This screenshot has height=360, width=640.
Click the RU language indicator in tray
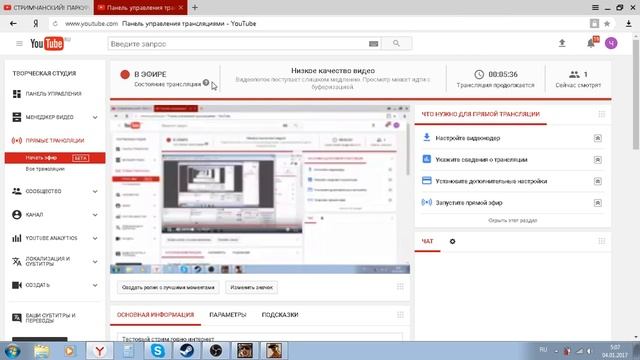click(543, 350)
